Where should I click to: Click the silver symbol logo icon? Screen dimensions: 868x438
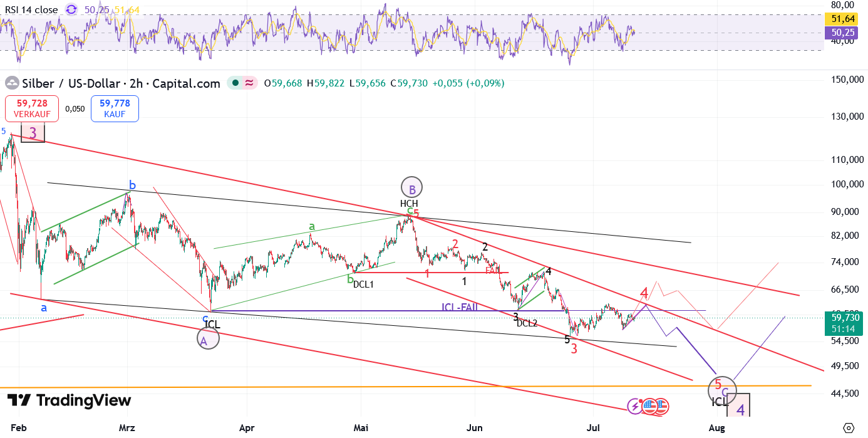(x=11, y=83)
